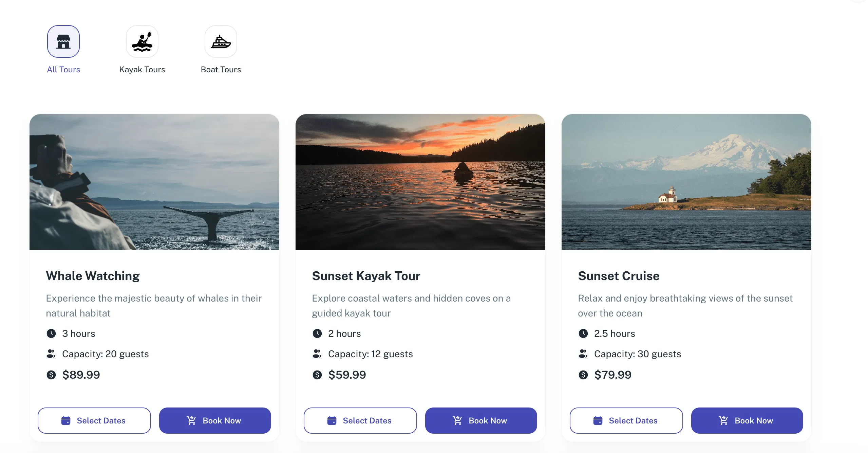The width and height of the screenshot is (868, 453).
Task: Open Select Dates for Sunset Cruise
Action: point(626,420)
